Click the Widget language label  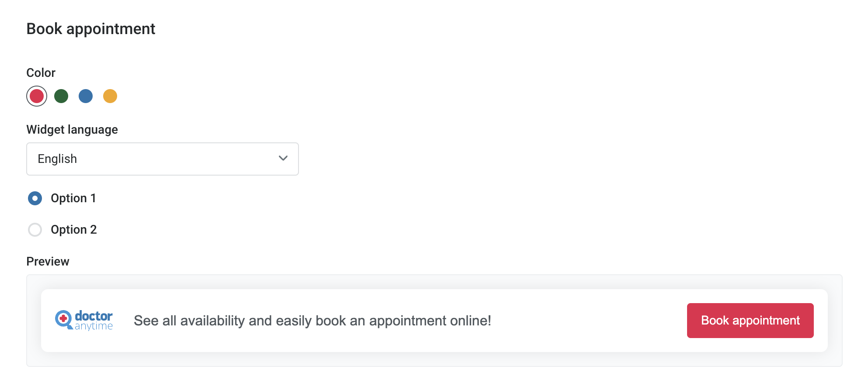72,130
